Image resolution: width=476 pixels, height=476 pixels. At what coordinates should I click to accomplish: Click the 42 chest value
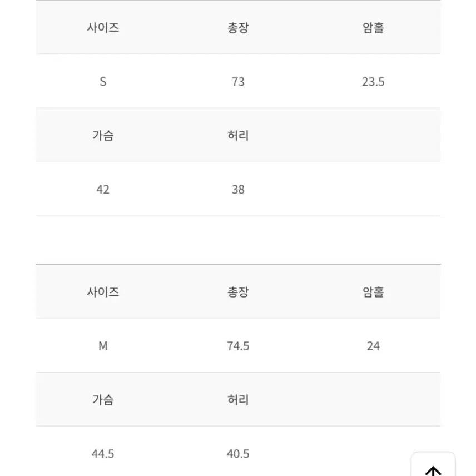(103, 189)
